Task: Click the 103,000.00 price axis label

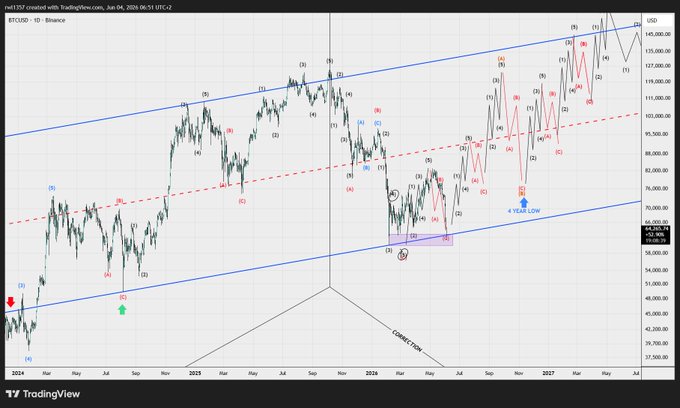Action: [x=657, y=116]
